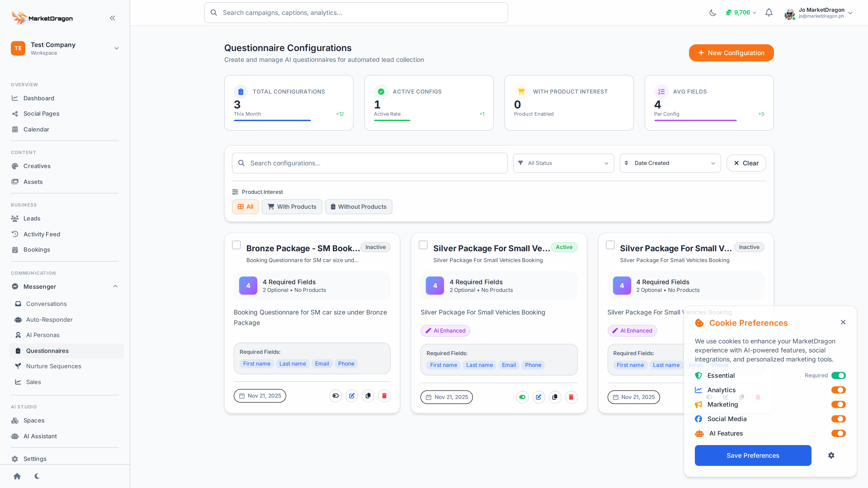Click the Essential cookies required toggle
Viewport: 868px width, 488px height.
(838, 375)
